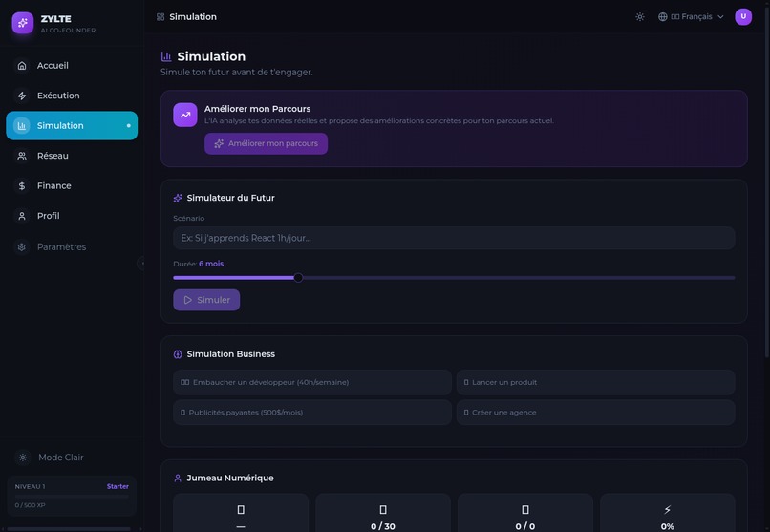This screenshot has height=532, width=770.
Task: Select the Simulation sidebar item
Action: pyautogui.click(x=72, y=126)
